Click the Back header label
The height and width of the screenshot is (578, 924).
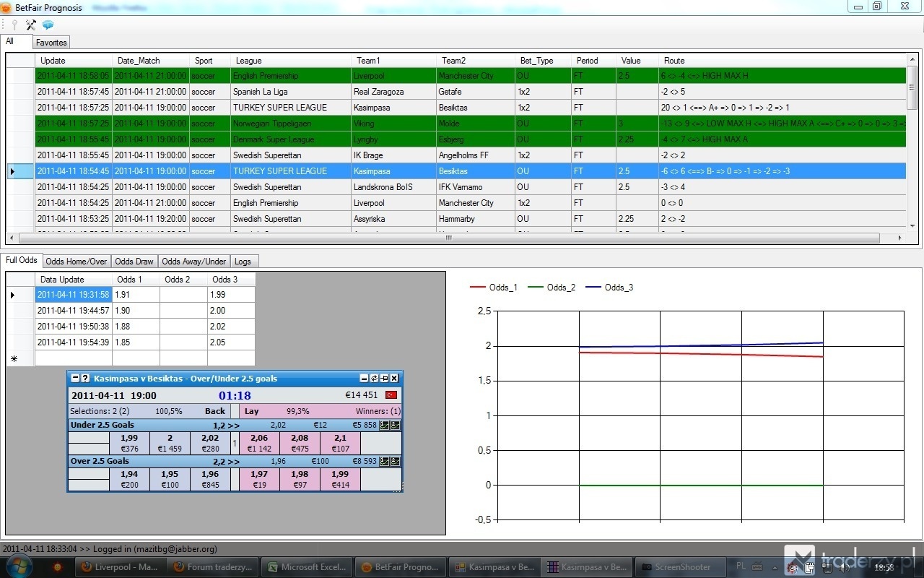(x=215, y=411)
